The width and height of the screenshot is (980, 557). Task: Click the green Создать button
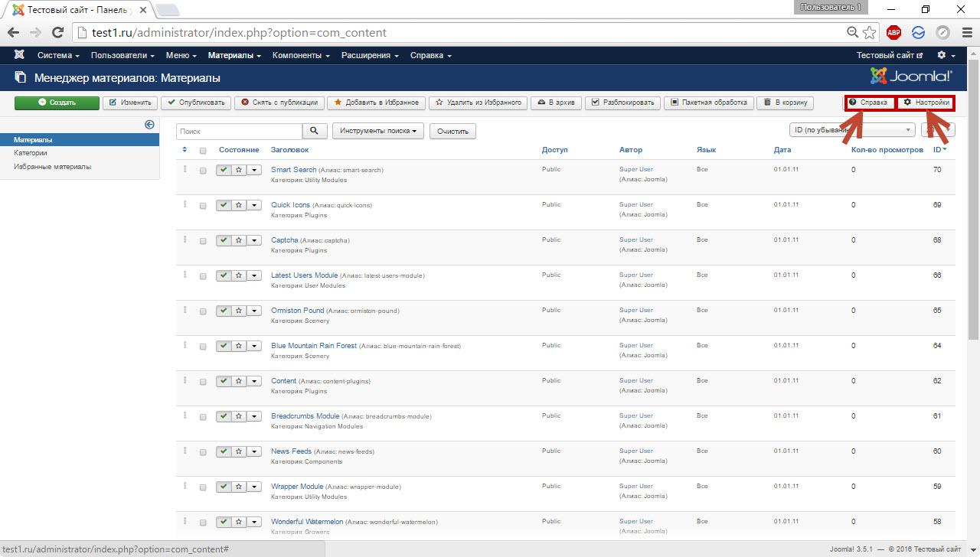57,103
